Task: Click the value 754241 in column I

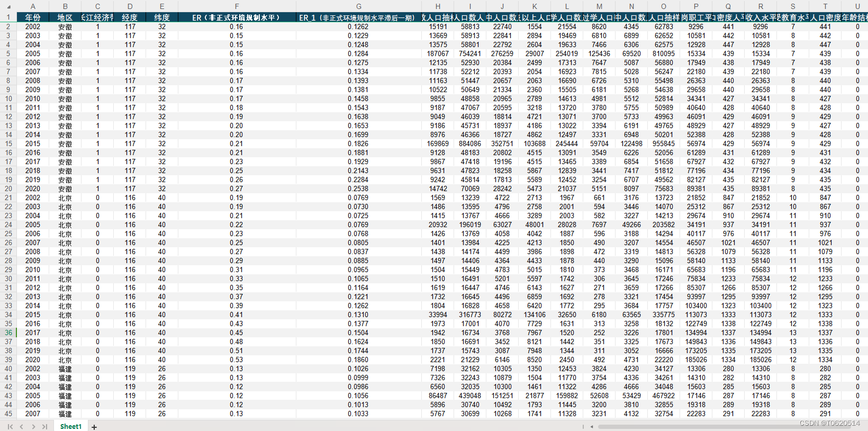Action: pyautogui.click(x=470, y=53)
